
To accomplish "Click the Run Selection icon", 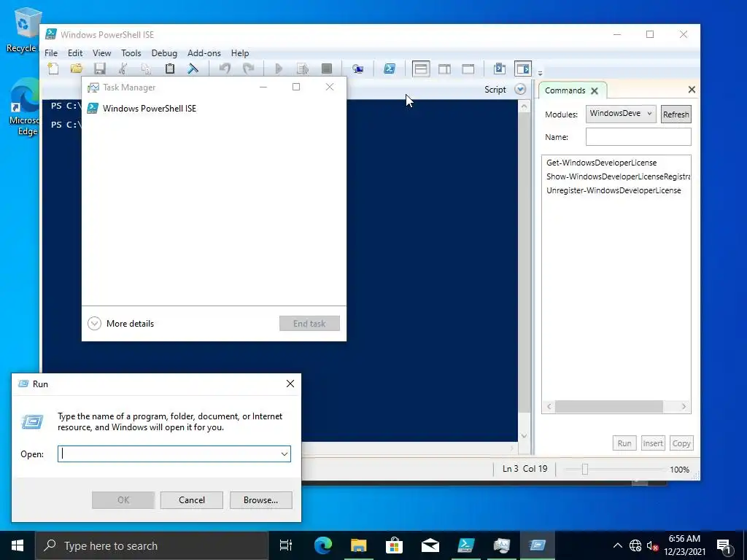I will [x=303, y=69].
